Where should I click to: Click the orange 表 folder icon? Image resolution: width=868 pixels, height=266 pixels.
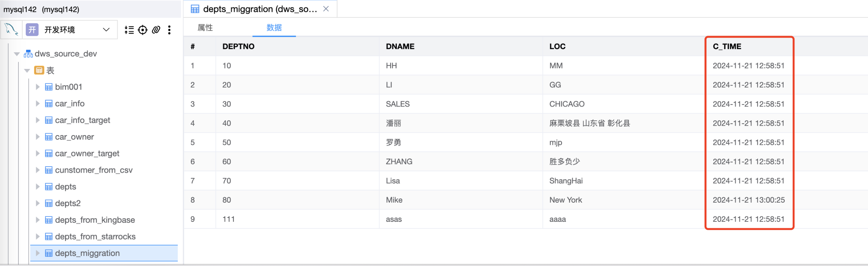pos(39,70)
